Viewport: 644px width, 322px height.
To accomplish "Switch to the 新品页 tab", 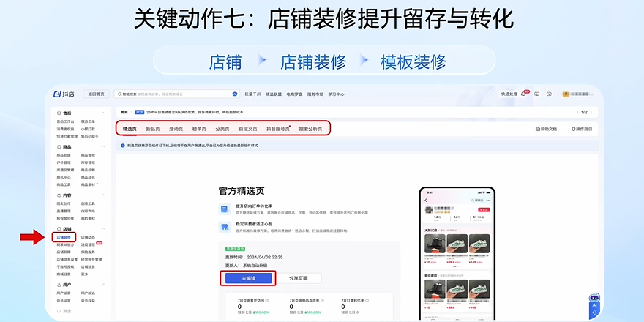I will tap(152, 129).
